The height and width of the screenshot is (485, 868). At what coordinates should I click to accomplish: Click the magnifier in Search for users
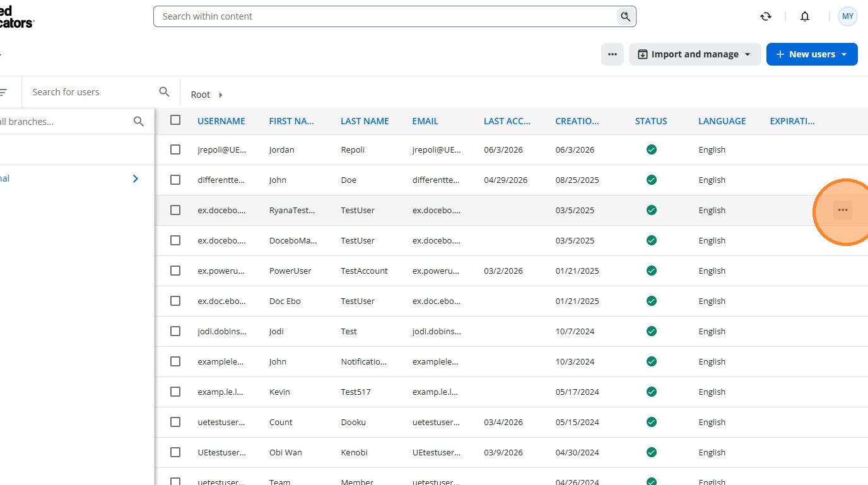click(x=165, y=92)
